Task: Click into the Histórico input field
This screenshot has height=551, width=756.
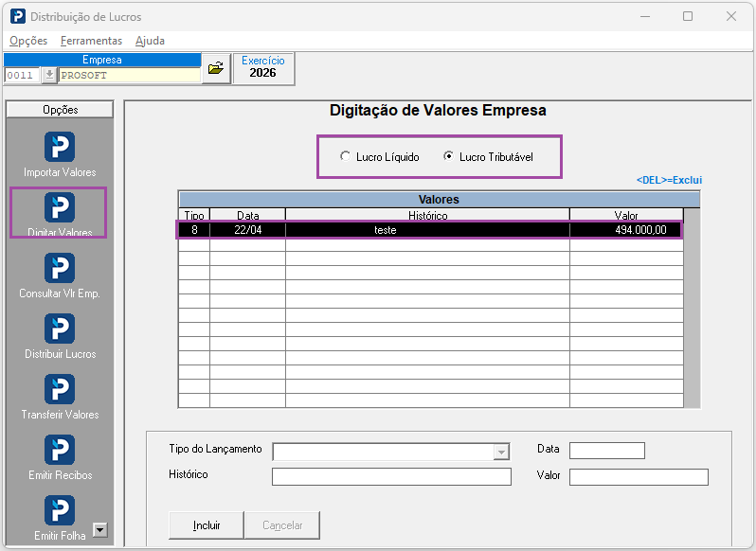Action: [x=391, y=477]
